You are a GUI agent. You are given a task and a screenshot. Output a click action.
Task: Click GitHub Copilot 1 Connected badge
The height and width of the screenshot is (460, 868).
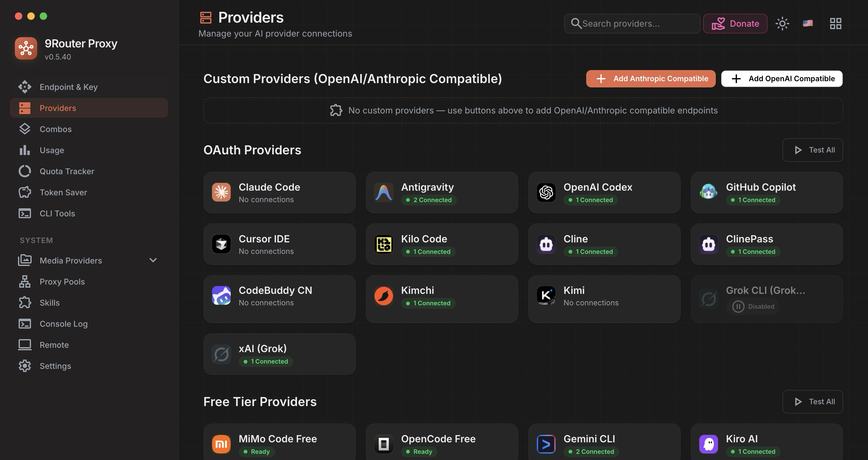pyautogui.click(x=753, y=200)
